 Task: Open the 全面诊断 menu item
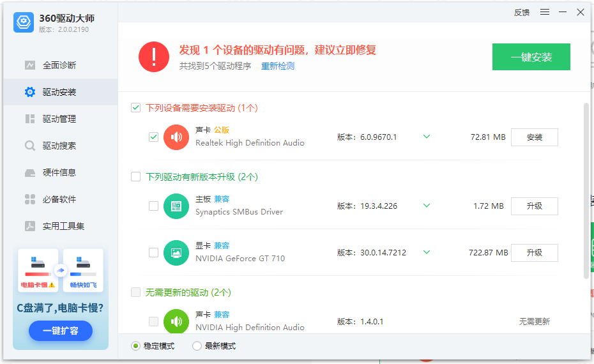61,65
